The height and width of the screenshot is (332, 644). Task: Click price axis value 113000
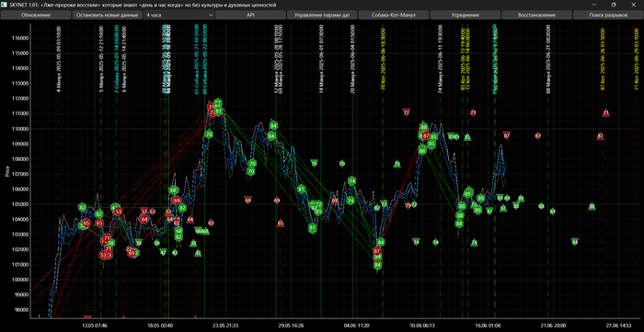pyautogui.click(x=21, y=84)
